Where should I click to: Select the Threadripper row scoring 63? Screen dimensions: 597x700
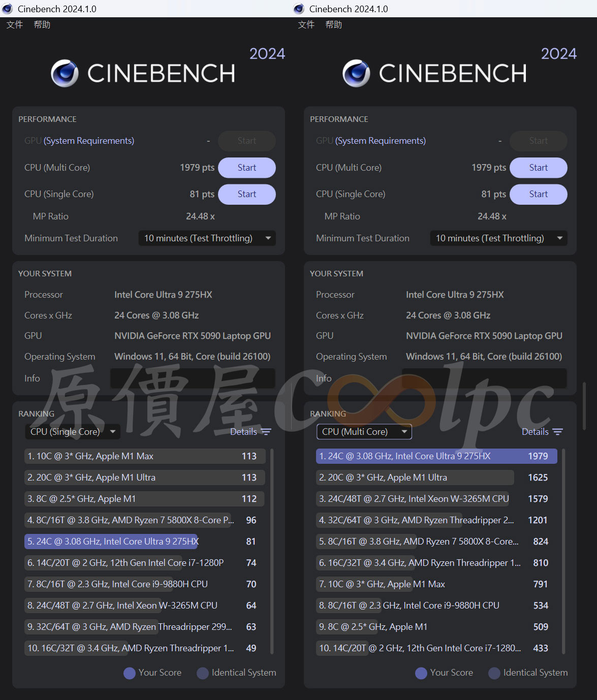(145, 627)
